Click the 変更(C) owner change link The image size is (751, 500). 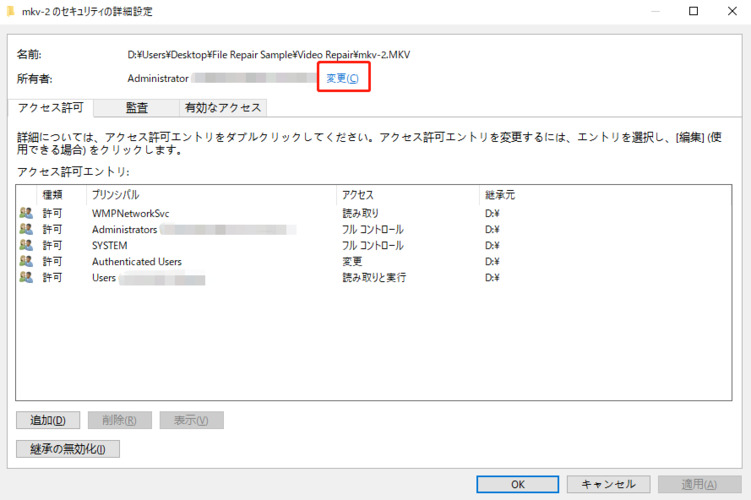click(x=342, y=78)
